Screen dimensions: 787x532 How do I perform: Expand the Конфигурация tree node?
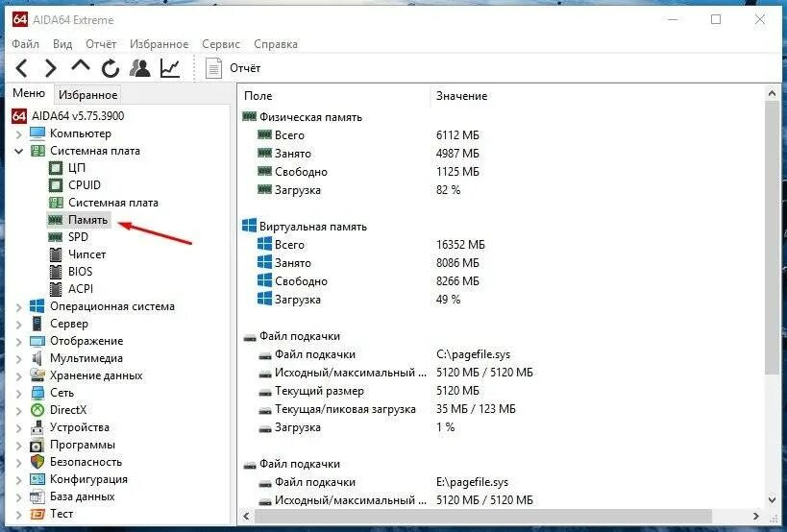(18, 480)
